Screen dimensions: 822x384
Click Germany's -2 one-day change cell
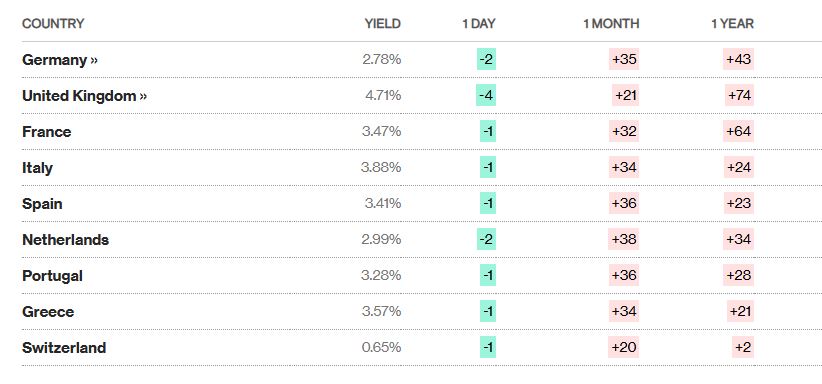(486, 59)
